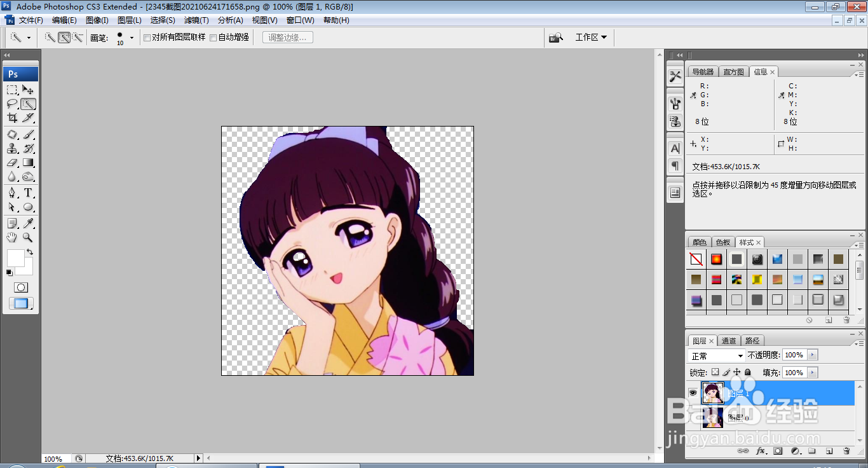Switch to the 直方图 tab
This screenshot has width=868, height=468.
[734, 72]
